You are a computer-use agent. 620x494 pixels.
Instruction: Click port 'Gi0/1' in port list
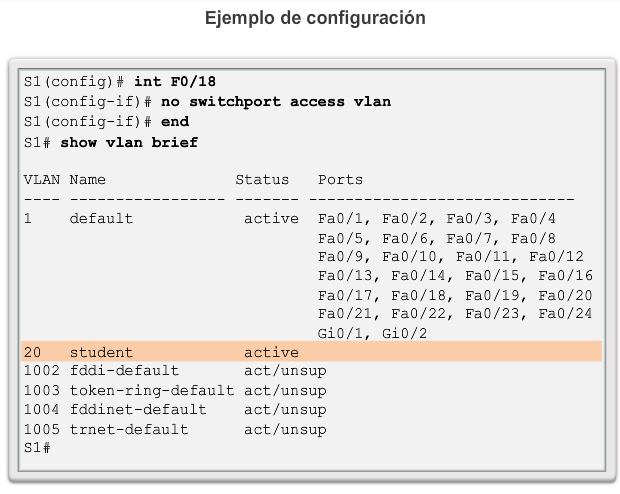pos(340,333)
